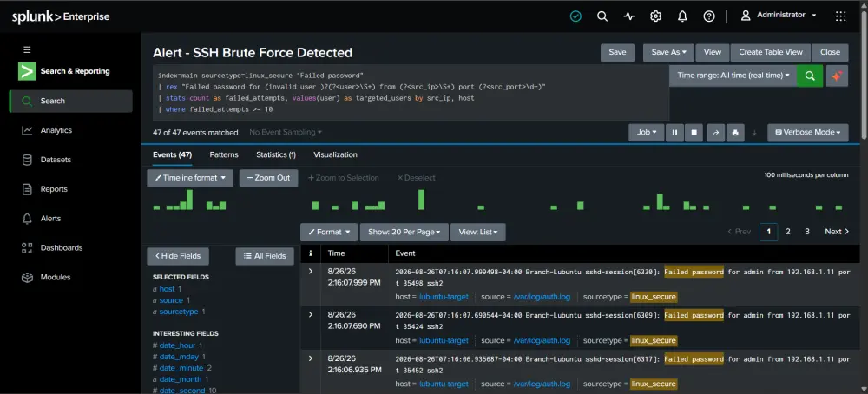Click the Close button
Viewport: 868px width, 394px height.
(x=830, y=53)
